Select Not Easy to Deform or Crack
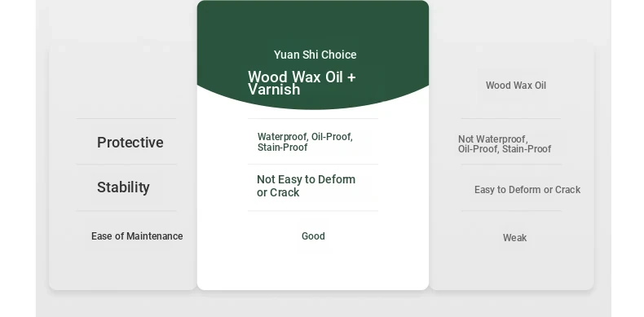This screenshot has width=644, height=317. coord(306,186)
